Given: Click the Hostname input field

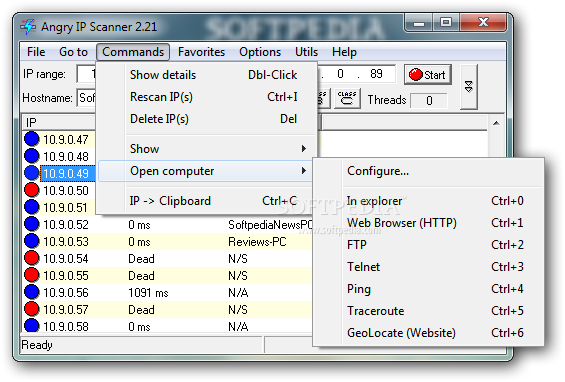Looking at the screenshot, I should tap(86, 98).
